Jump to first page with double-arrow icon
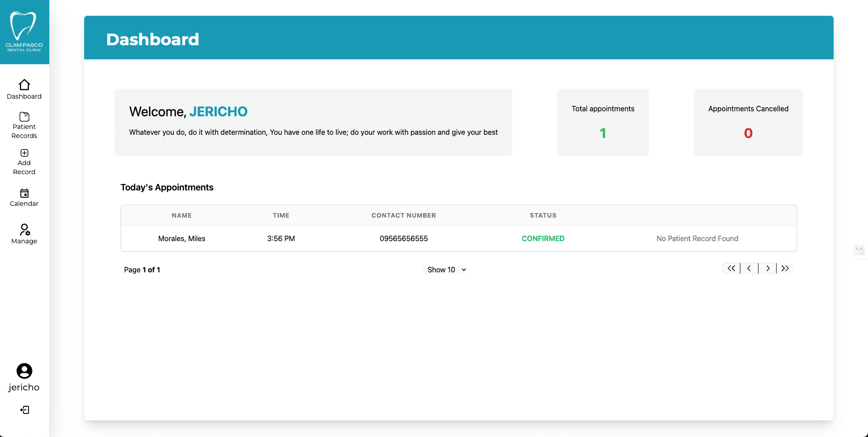This screenshot has height=437, width=868. click(731, 268)
